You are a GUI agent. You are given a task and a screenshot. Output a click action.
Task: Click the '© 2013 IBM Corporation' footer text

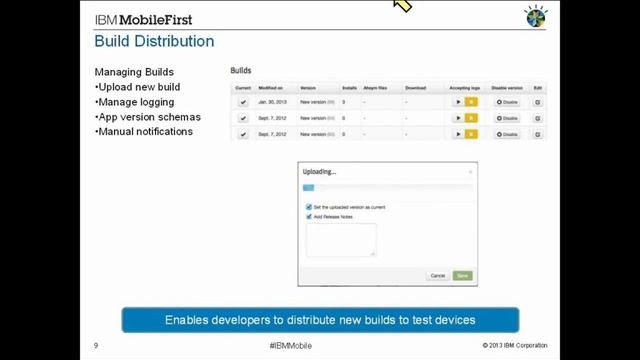pos(515,345)
